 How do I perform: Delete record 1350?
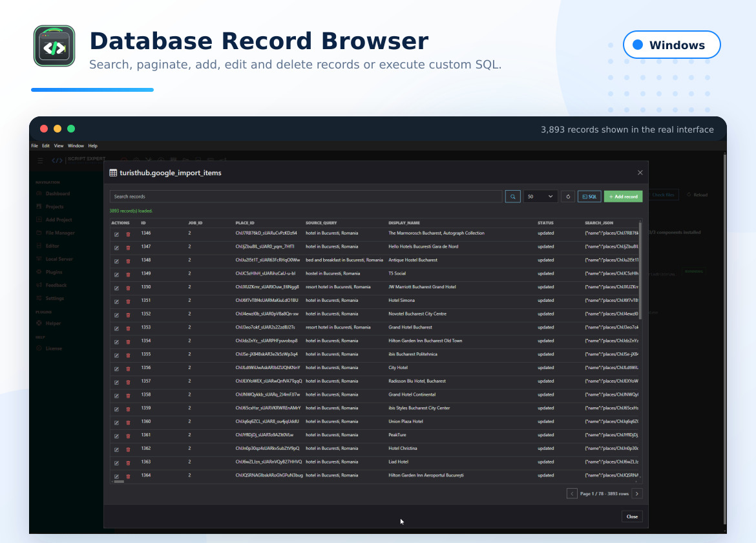[x=128, y=288]
